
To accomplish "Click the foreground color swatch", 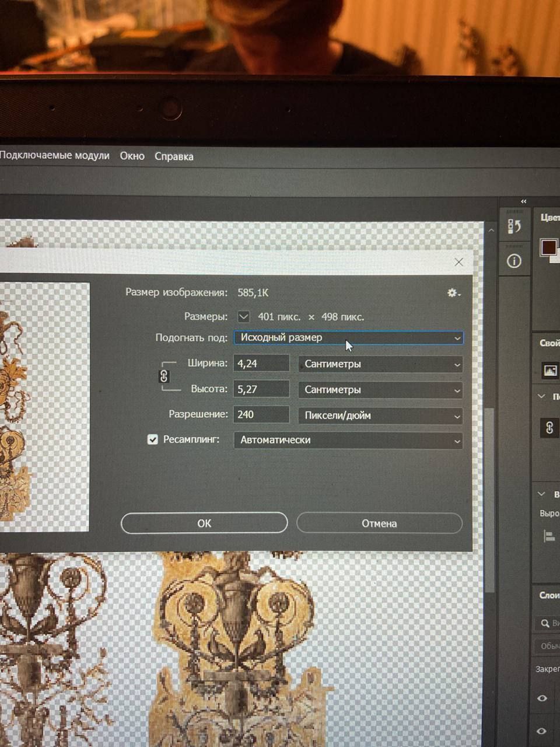I will coord(548,247).
